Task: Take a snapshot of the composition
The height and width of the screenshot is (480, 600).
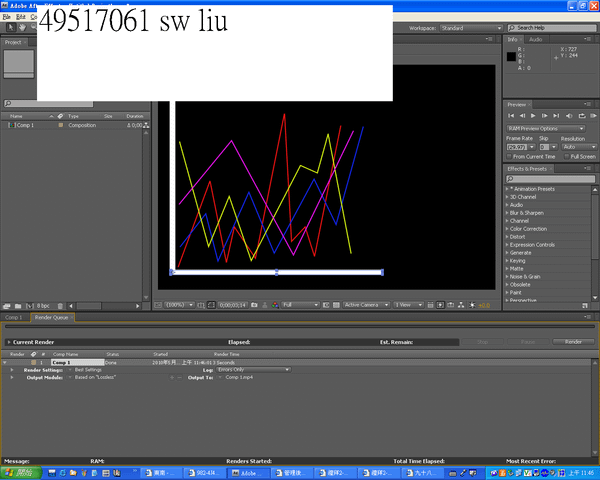Action: [254, 305]
